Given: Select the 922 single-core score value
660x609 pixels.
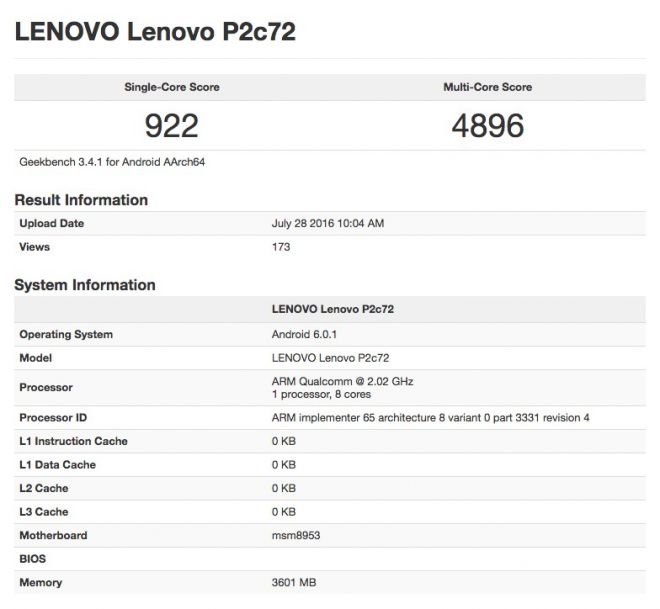Looking at the screenshot, I should pyautogui.click(x=171, y=126).
